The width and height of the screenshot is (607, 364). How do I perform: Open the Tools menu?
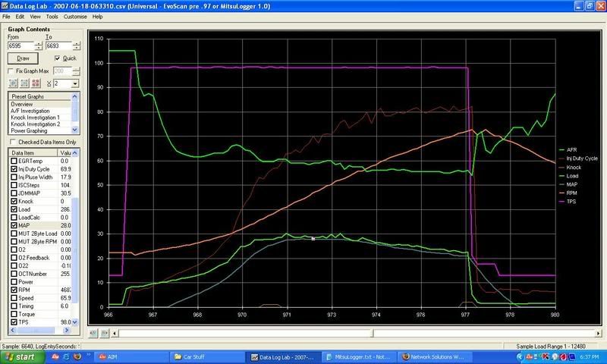[x=52, y=16]
